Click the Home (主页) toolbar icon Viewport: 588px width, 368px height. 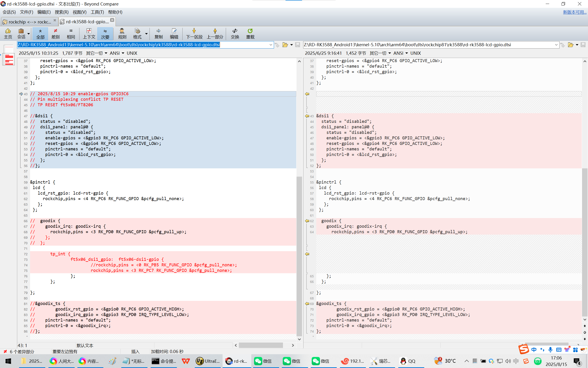8,34
